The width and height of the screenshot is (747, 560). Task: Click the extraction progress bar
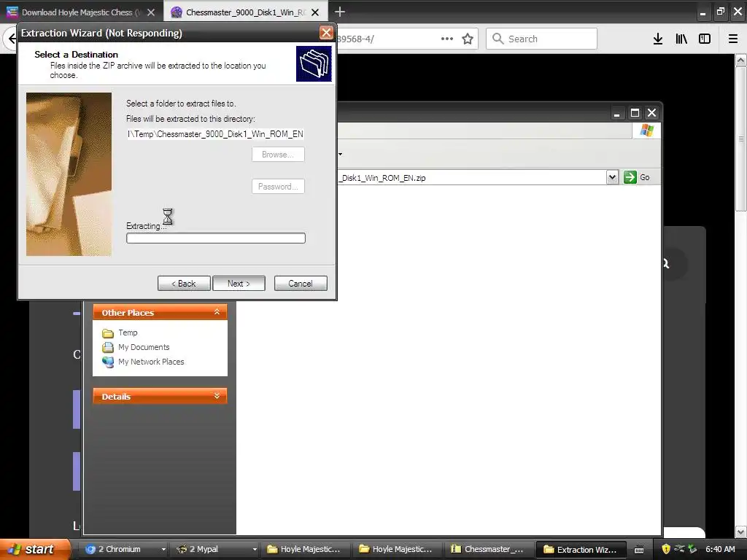216,238
